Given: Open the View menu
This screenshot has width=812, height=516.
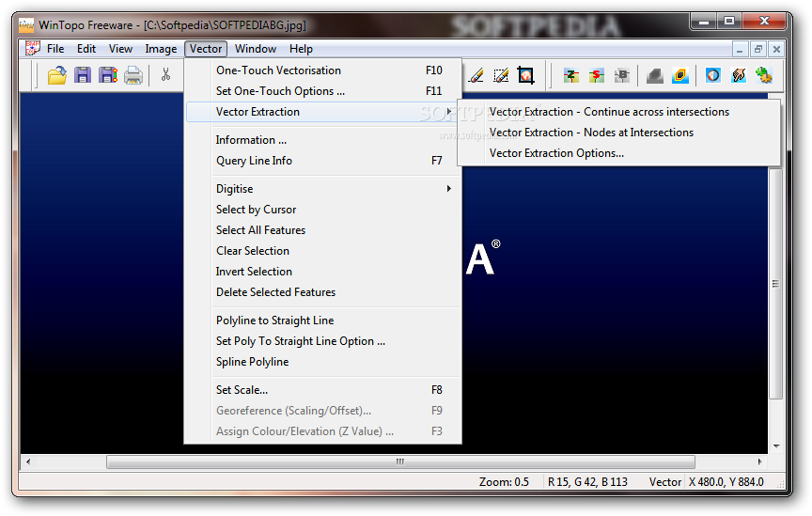Looking at the screenshot, I should [120, 49].
